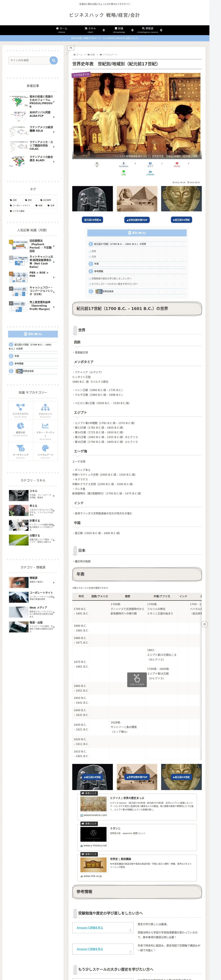Open the リベラルアーツ Liberal Arts palette icon
The width and height of the screenshot is (221, 980).
click(x=45, y=448)
